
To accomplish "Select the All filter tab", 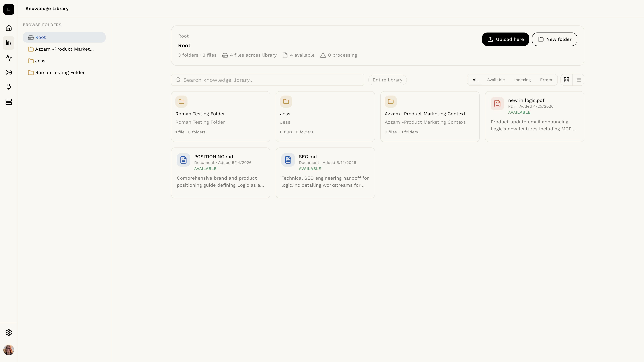I will (475, 80).
